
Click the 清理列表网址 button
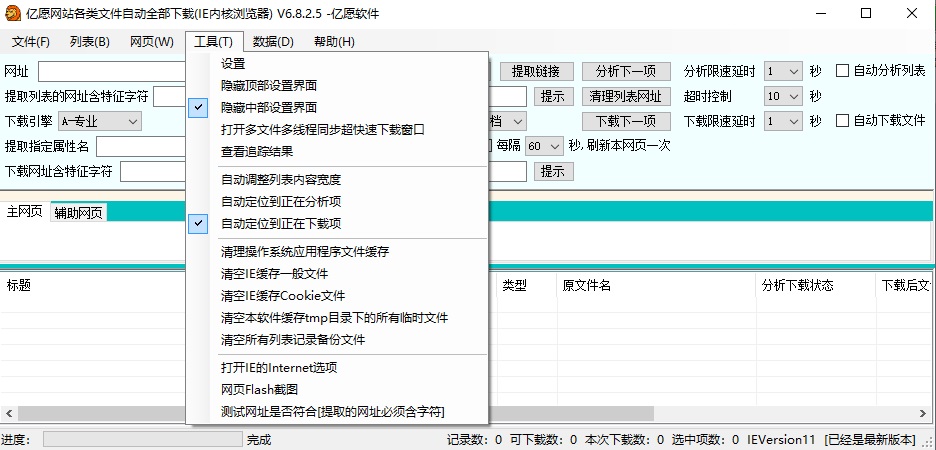[x=626, y=96]
